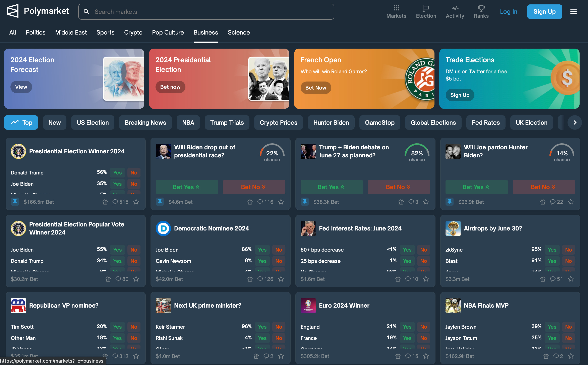Viewport: 588px width, 365px height.
Task: Click the Search markets input field
Action: click(x=206, y=12)
